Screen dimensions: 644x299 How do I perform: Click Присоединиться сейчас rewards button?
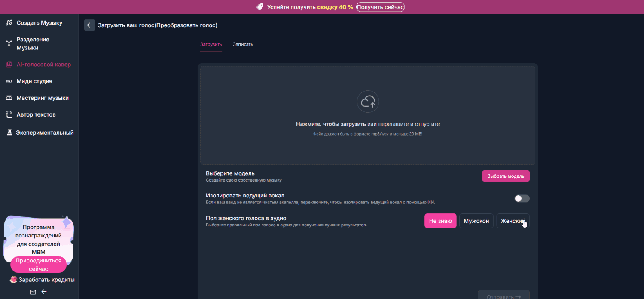pyautogui.click(x=38, y=265)
